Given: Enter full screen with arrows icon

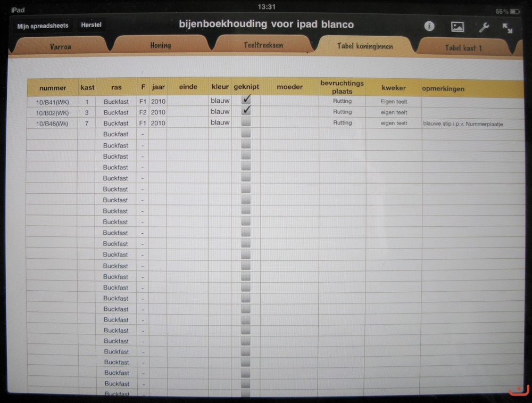Looking at the screenshot, I should pos(508,28).
